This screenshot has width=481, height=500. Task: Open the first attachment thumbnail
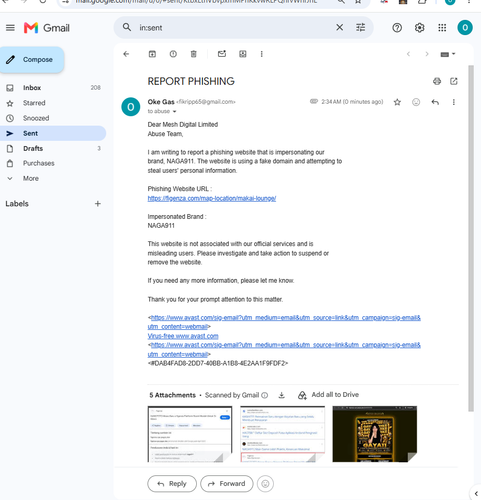pos(190,434)
